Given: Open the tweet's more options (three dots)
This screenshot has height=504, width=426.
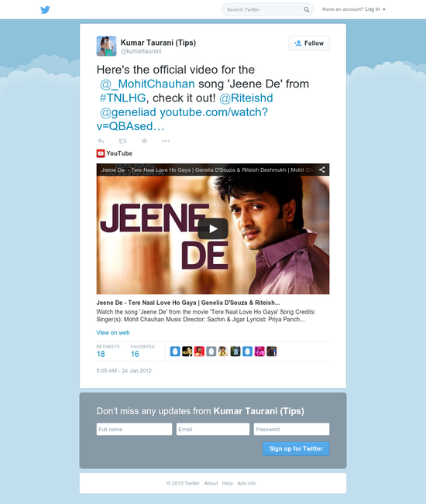Looking at the screenshot, I should tap(166, 141).
